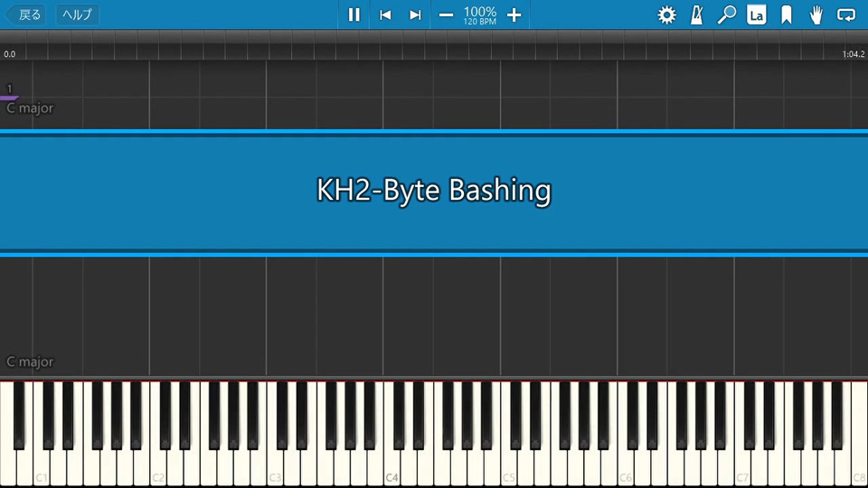Click the upper C major label
This screenshot has height=488, width=868.
click(30, 108)
